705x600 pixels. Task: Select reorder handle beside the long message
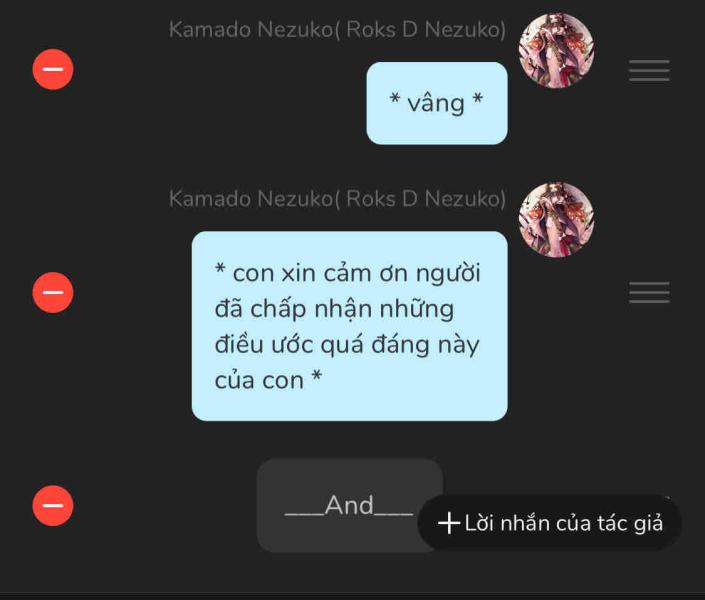[649, 292]
